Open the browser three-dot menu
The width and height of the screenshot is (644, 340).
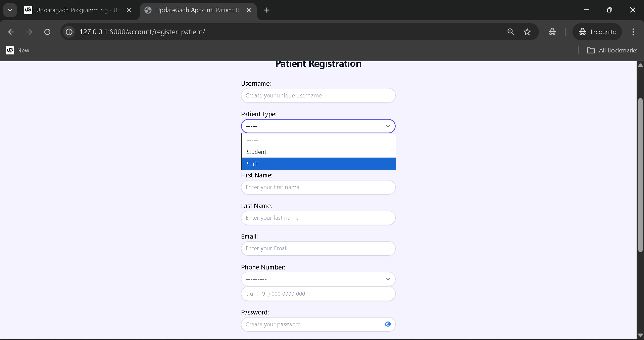633,32
